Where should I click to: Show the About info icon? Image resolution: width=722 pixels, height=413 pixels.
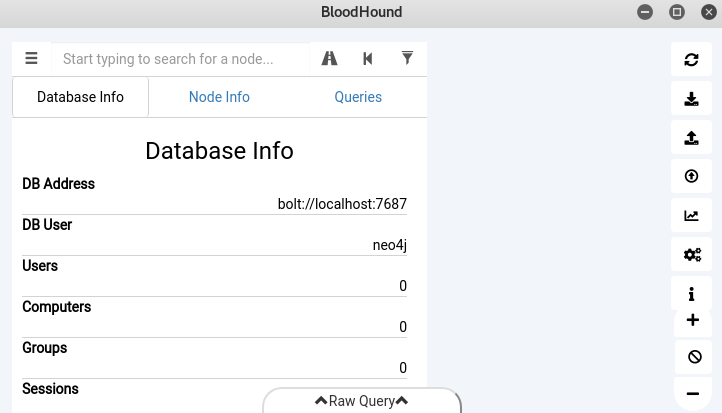point(691,293)
